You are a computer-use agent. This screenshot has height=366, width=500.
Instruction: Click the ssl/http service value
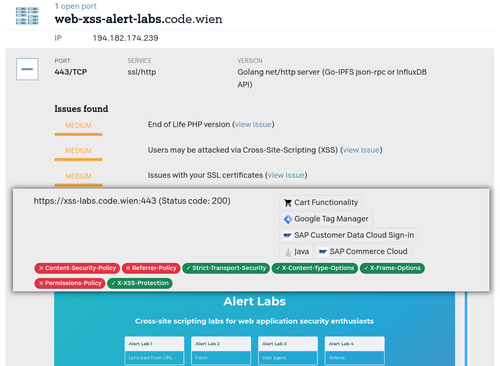coord(142,72)
